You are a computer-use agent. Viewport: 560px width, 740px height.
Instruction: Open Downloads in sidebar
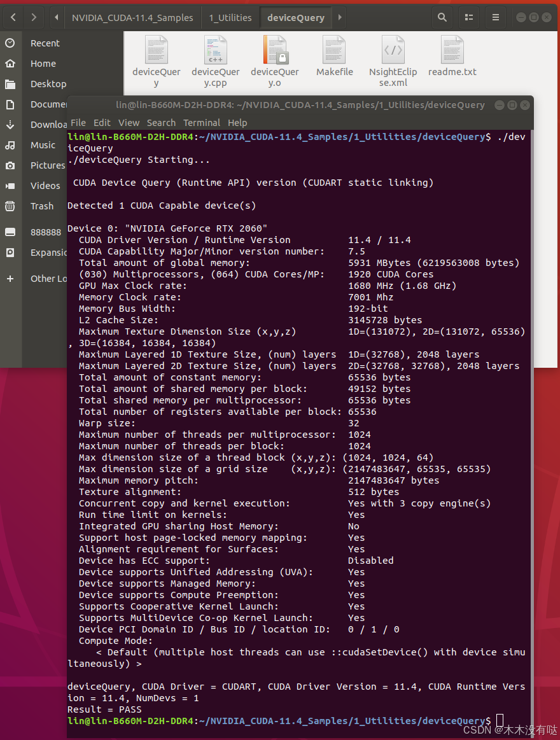[x=48, y=125]
